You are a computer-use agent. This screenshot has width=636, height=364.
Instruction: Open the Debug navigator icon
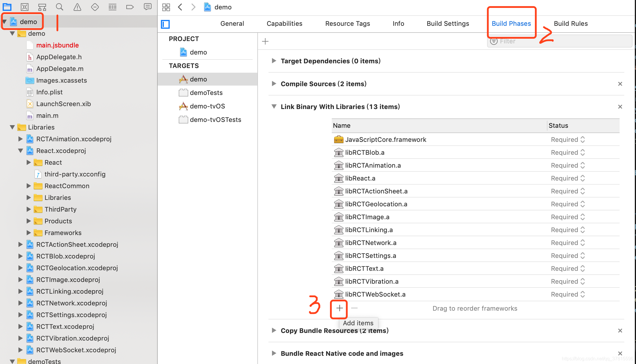pyautogui.click(x=113, y=7)
